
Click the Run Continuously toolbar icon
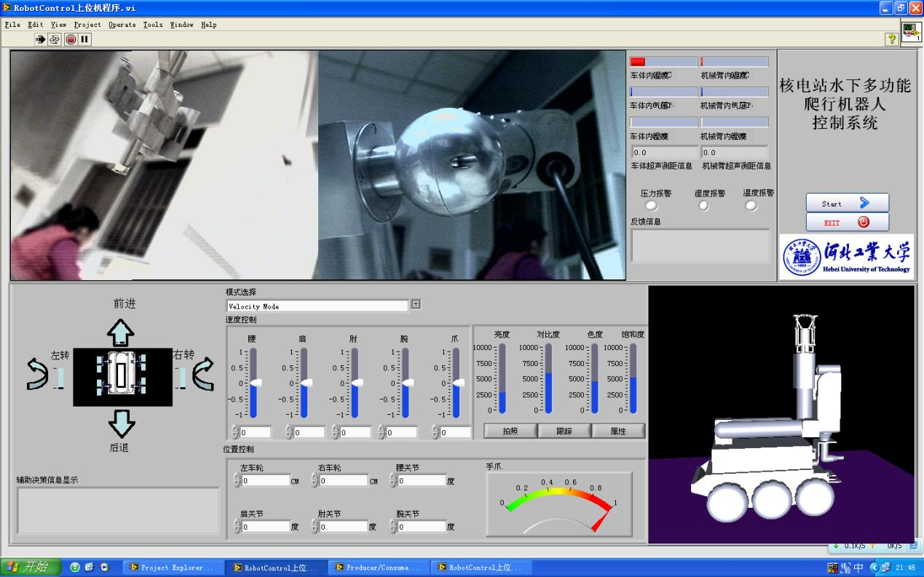click(x=55, y=39)
